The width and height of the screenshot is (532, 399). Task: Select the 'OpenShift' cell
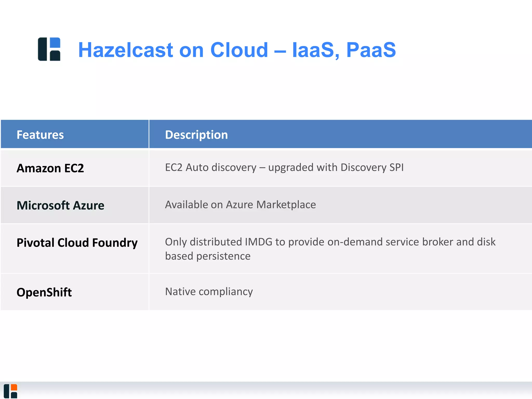75,292
